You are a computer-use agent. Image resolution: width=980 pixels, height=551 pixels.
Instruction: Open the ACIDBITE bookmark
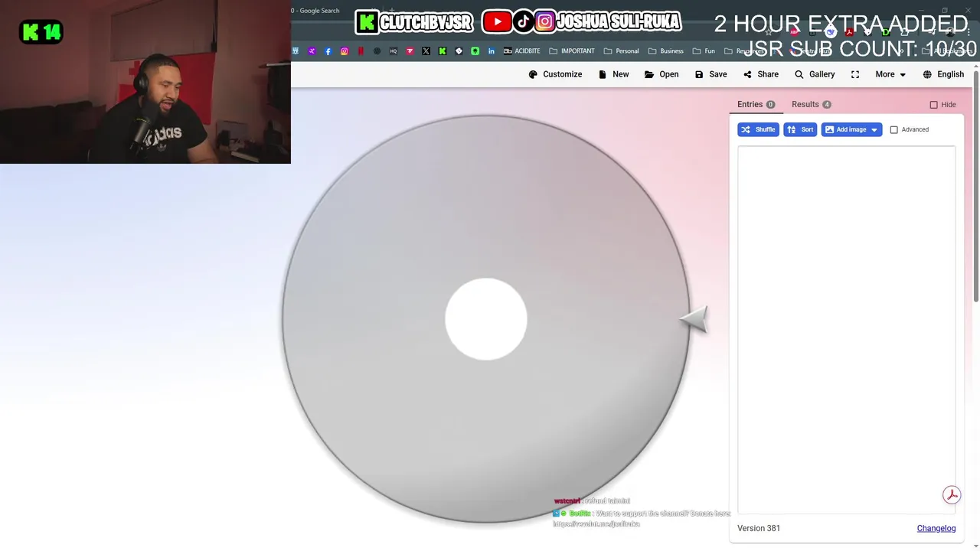521,51
